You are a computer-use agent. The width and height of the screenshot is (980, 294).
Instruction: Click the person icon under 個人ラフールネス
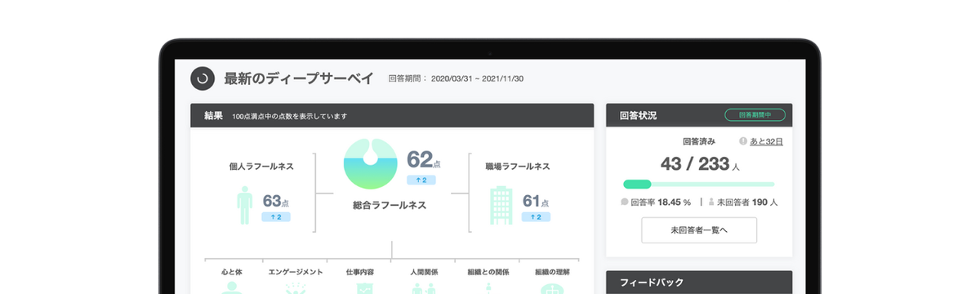(x=244, y=205)
